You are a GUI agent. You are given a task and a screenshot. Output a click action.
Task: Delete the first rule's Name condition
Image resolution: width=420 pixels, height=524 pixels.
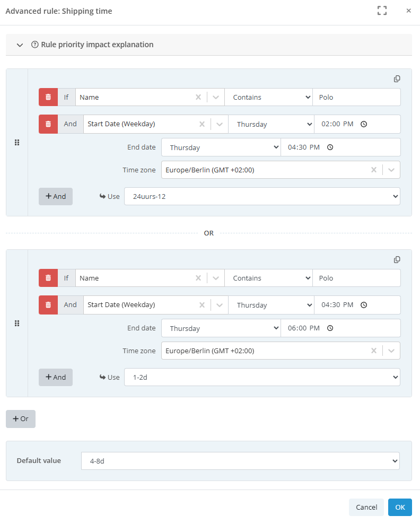48,97
